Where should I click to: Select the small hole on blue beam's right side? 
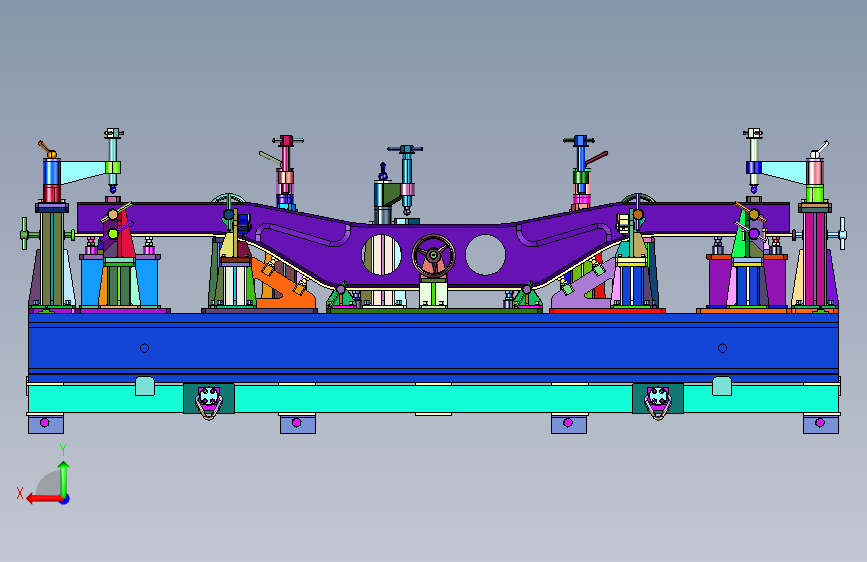tap(722, 348)
